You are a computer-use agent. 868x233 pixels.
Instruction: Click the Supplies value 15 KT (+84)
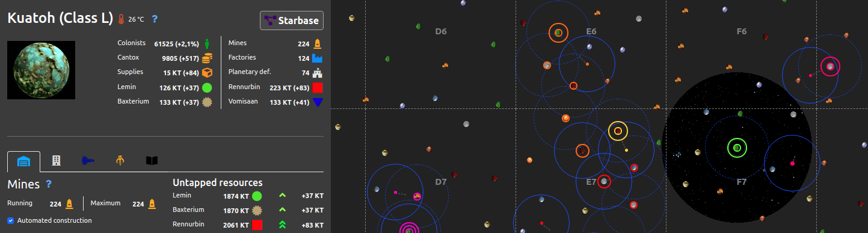click(x=180, y=73)
